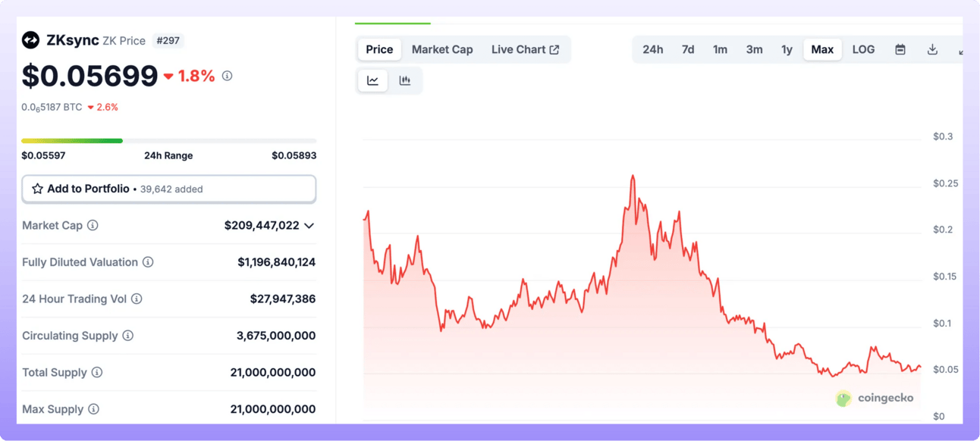
Task: Click the Total Supply 21,000,000,000 value
Action: click(x=273, y=372)
